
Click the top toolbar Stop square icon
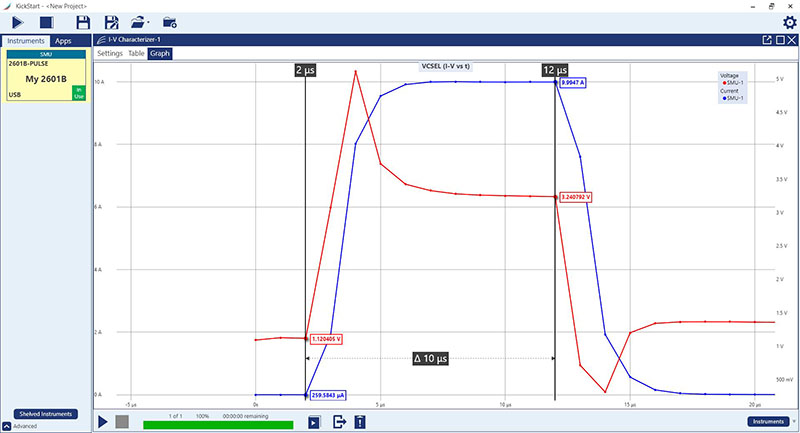click(45, 21)
